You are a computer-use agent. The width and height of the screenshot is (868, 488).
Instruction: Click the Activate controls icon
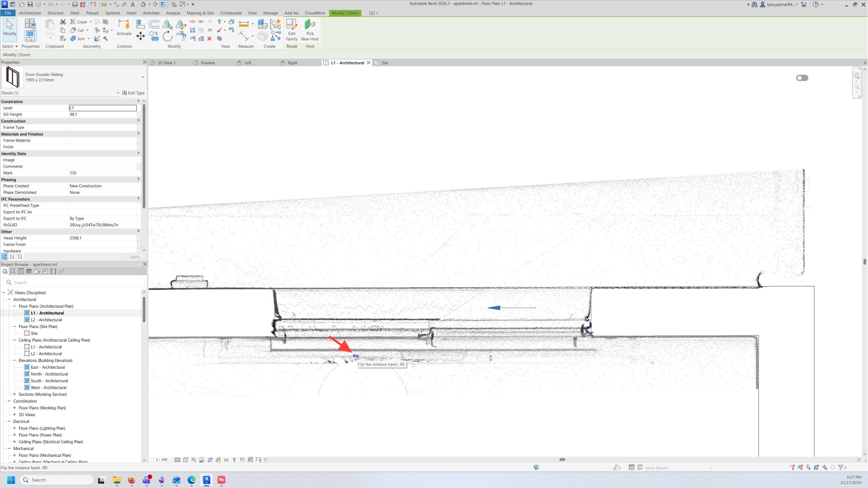[124, 24]
